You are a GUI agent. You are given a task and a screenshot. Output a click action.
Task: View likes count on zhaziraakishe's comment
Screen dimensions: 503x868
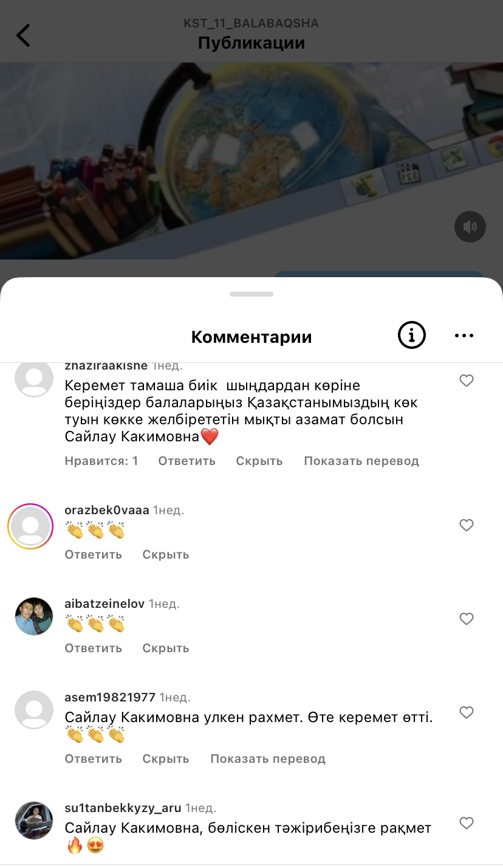click(101, 461)
